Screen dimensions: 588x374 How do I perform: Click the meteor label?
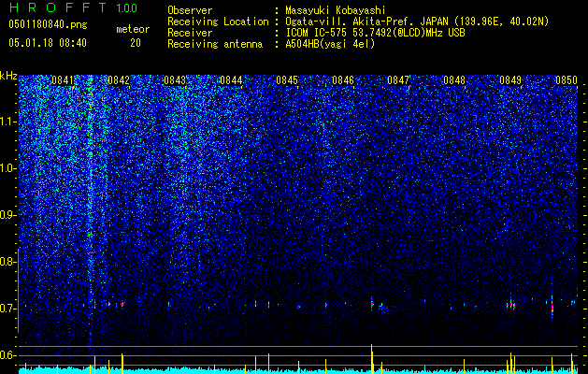133,29
